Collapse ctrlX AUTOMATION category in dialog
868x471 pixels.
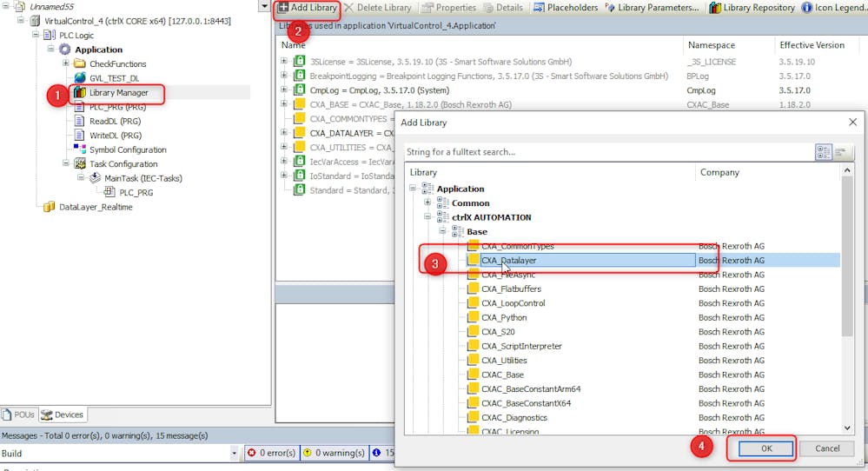(x=427, y=217)
